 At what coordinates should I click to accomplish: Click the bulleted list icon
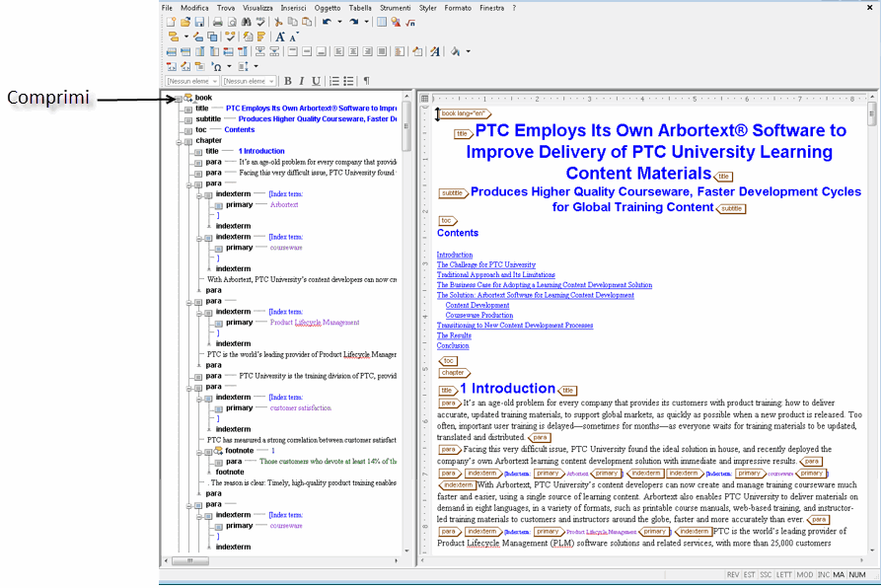click(348, 81)
